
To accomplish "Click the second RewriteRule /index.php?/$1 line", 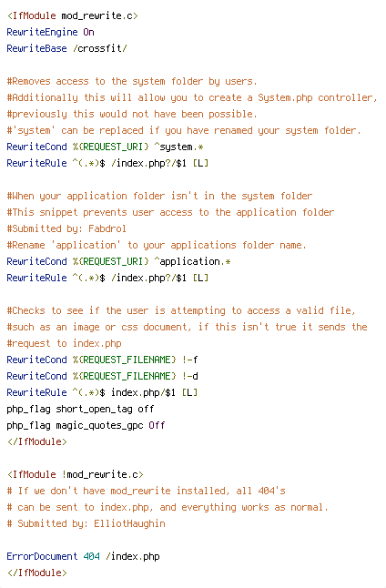I will (x=107, y=278).
